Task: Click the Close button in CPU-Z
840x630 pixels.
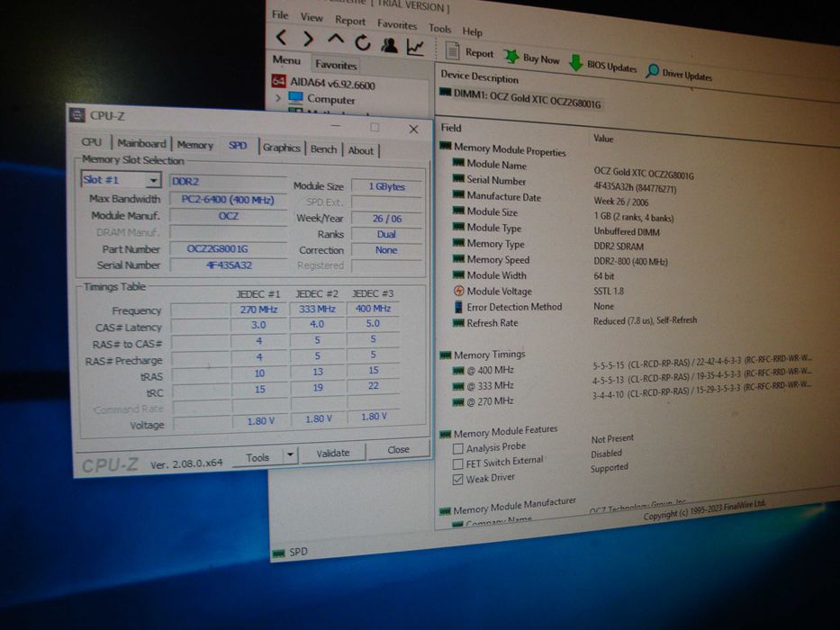Action: click(398, 449)
